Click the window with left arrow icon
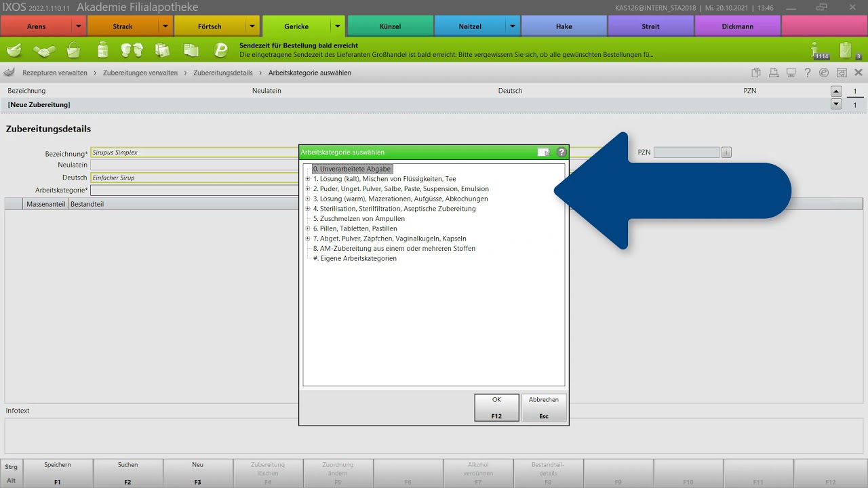Viewport: 868px width, 488px height. click(x=842, y=73)
